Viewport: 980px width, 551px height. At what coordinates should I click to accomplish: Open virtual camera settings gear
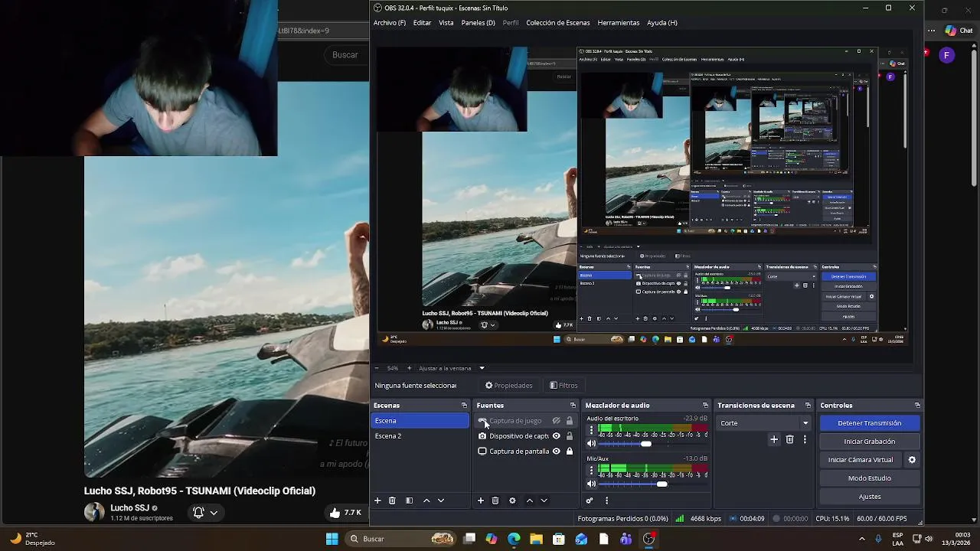(x=912, y=460)
